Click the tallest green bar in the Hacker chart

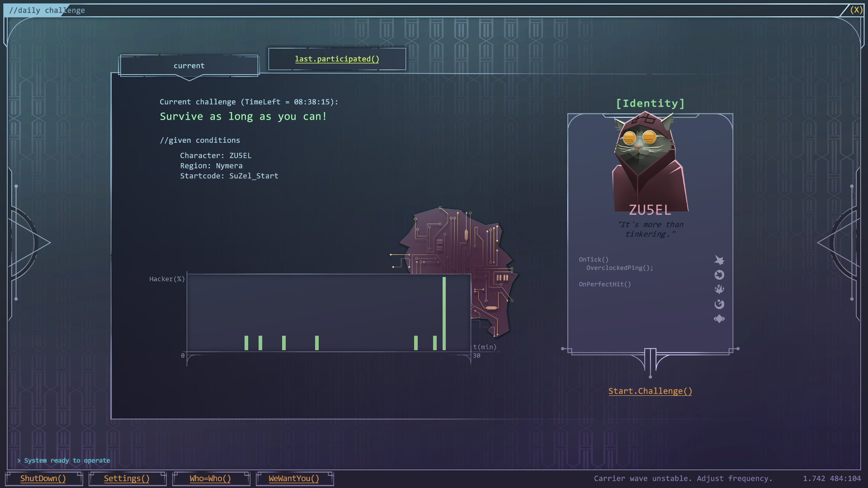(444, 314)
